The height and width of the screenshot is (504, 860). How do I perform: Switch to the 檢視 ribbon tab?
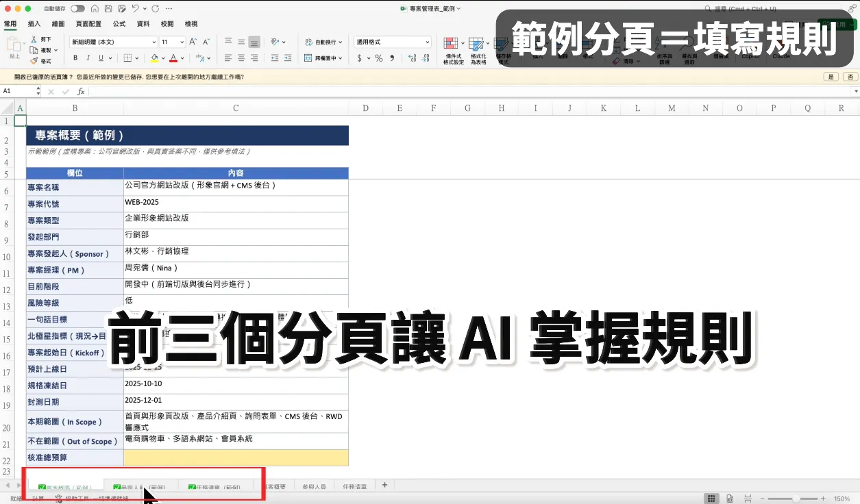tap(191, 23)
